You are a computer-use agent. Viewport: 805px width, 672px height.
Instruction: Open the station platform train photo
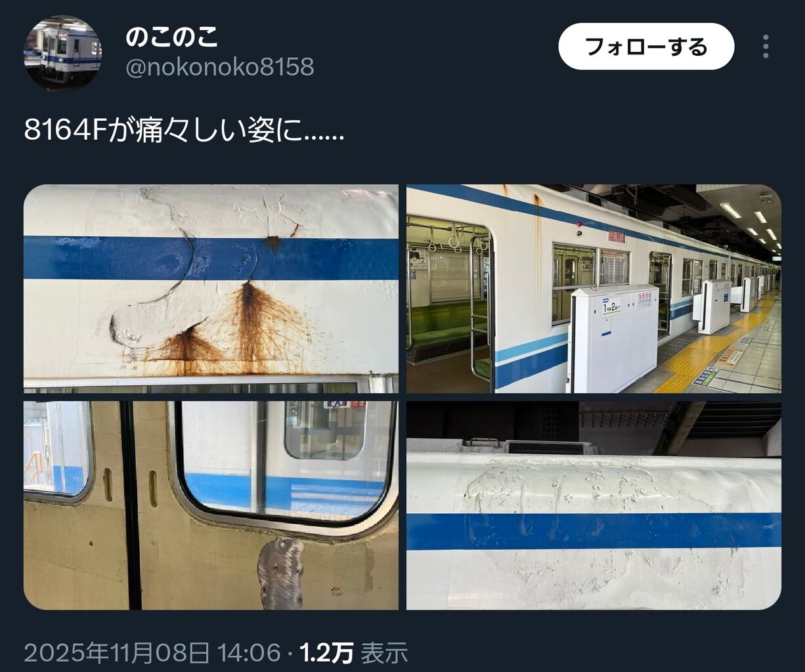click(x=594, y=289)
